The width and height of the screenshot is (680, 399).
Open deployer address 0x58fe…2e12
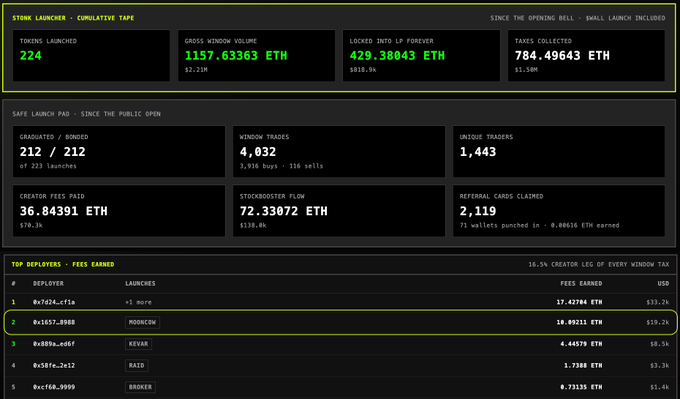pyautogui.click(x=54, y=366)
